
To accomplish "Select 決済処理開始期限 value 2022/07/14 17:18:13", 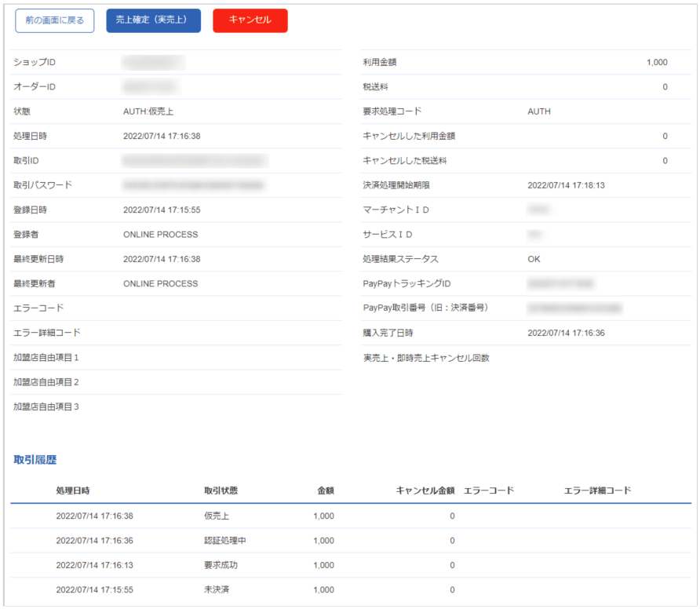I will coord(566,185).
